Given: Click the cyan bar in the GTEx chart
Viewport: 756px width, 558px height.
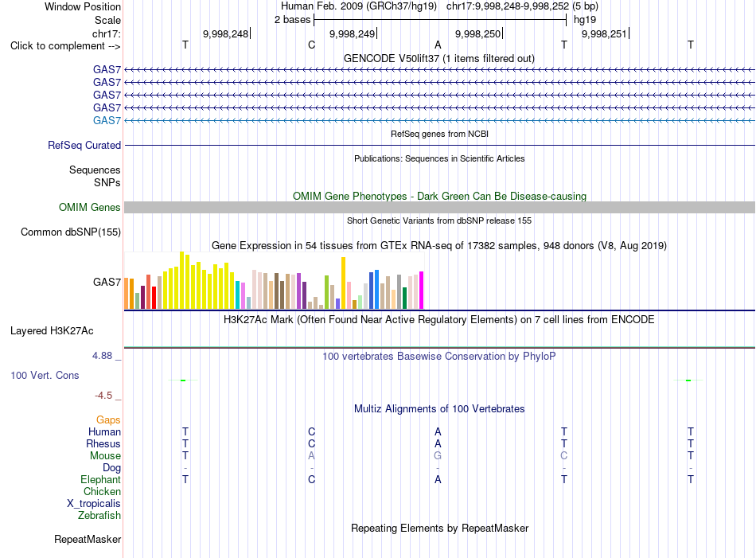Looking at the screenshot, I should coord(238,295).
